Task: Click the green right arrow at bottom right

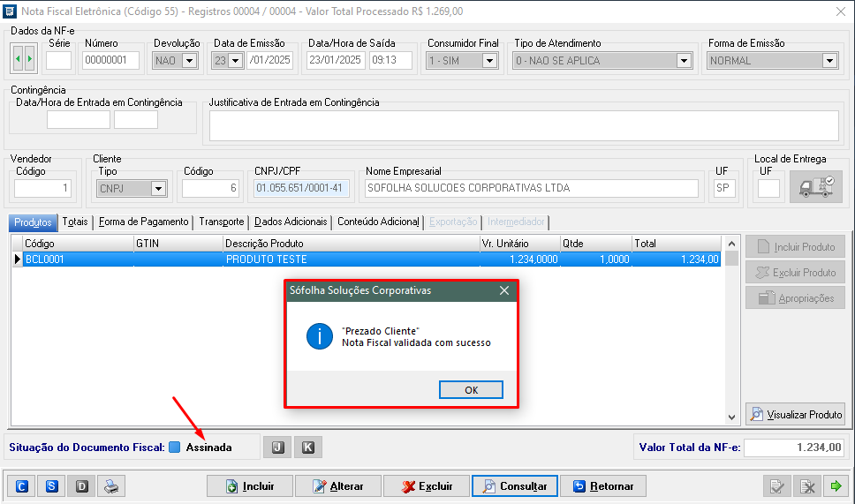Action: coord(834,485)
